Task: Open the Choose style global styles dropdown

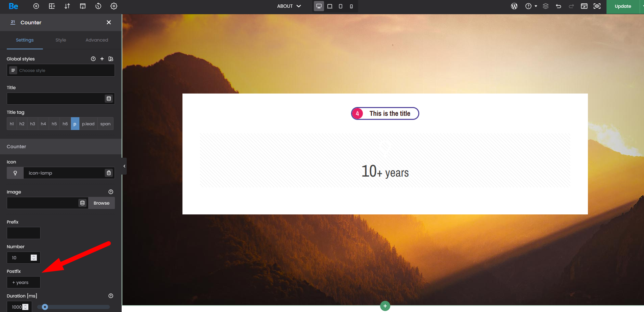Action: (x=61, y=71)
